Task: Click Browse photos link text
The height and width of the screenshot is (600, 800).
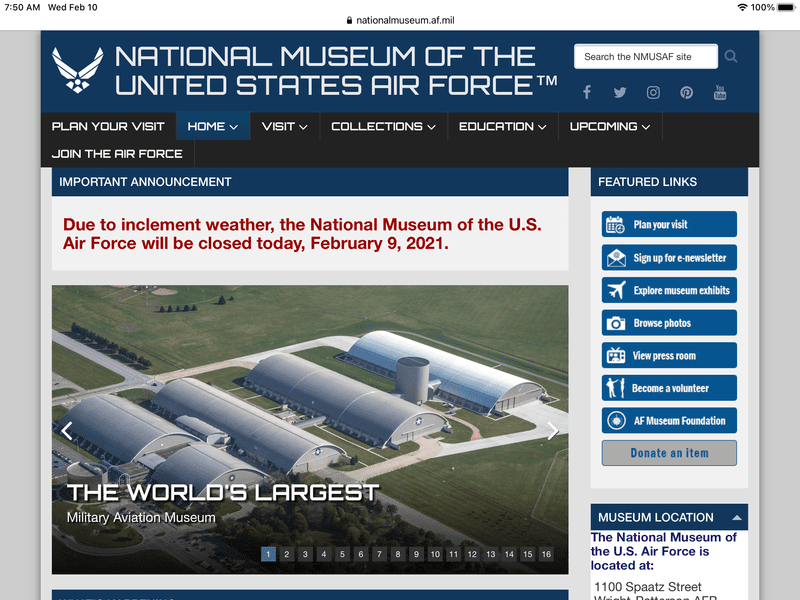Action: point(662,323)
